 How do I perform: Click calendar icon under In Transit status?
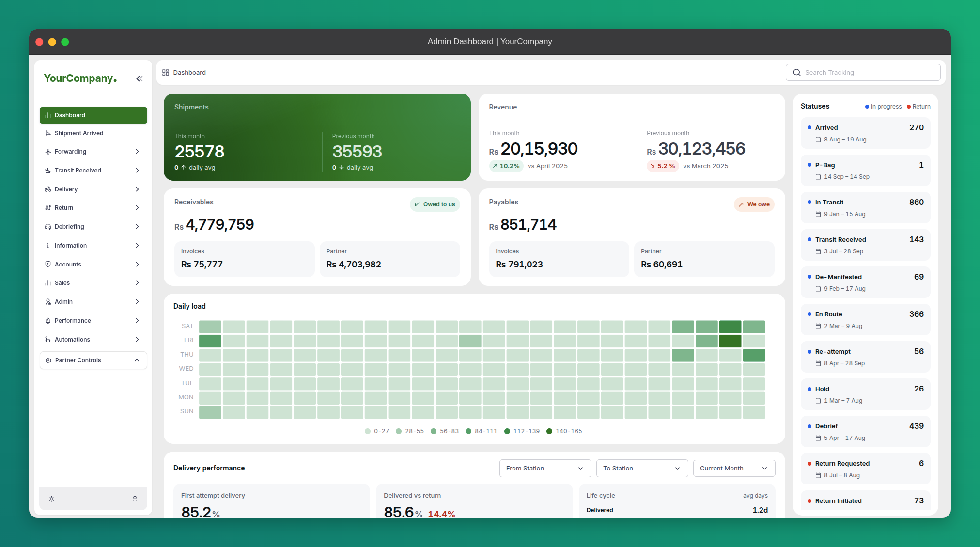[x=818, y=214]
